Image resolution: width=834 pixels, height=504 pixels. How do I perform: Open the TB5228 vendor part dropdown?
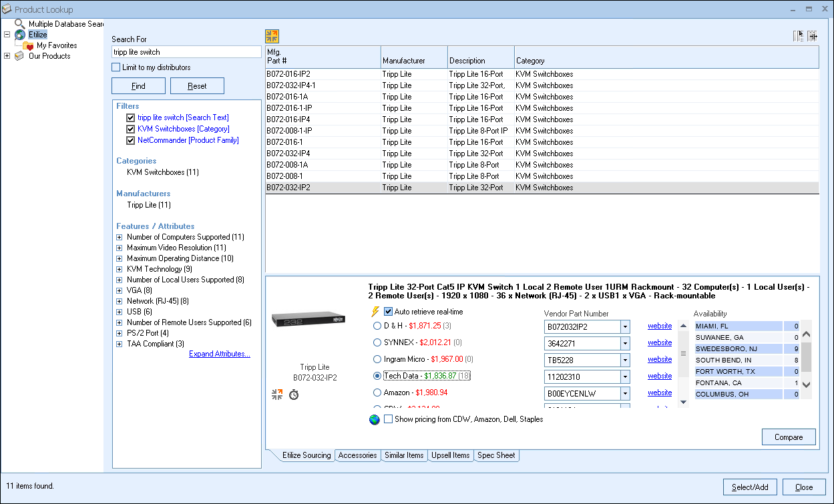[x=625, y=360]
